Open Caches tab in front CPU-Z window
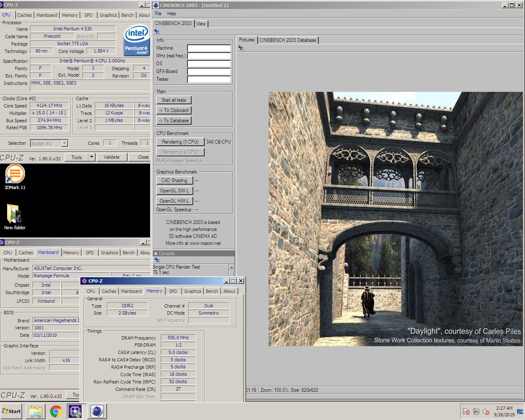 pyautogui.click(x=109, y=291)
